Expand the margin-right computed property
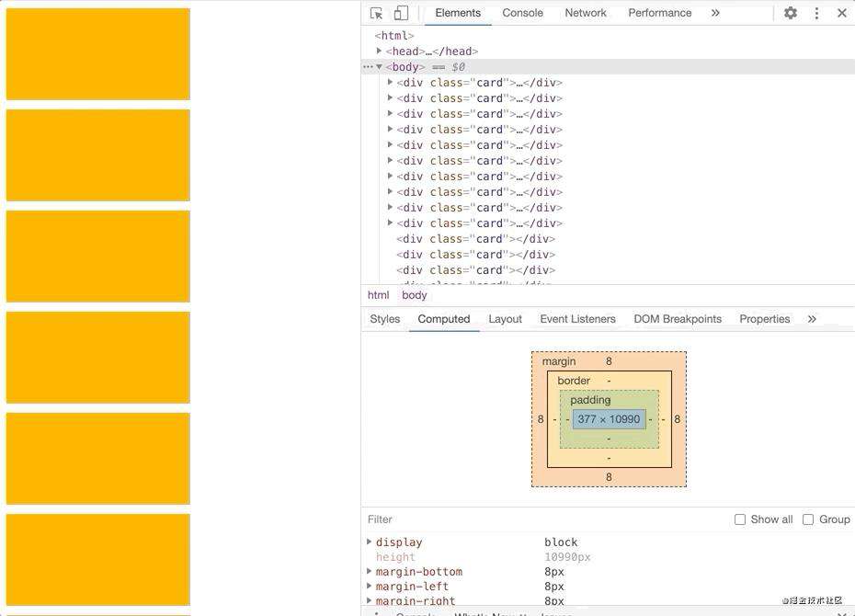Screen dimensions: 855x616 [x=370, y=600]
